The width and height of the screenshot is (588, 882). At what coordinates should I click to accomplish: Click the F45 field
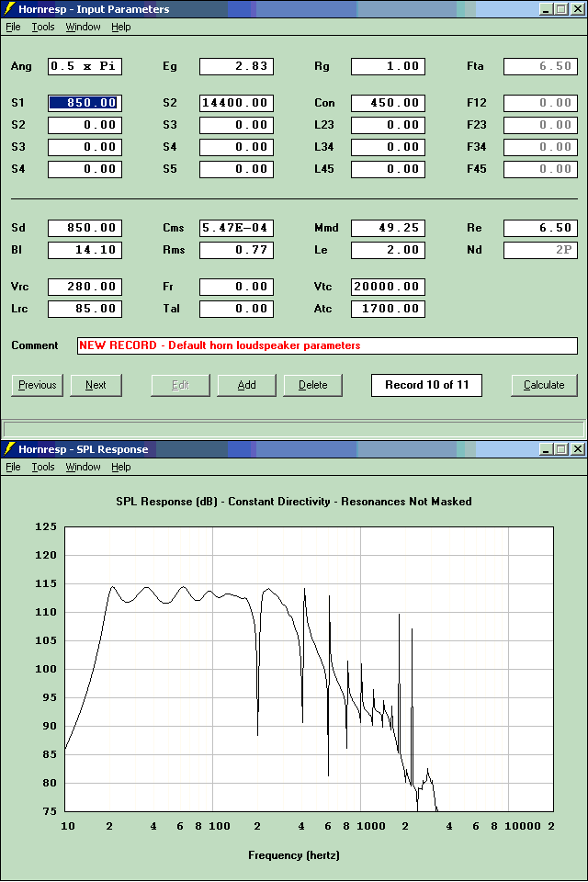click(540, 169)
